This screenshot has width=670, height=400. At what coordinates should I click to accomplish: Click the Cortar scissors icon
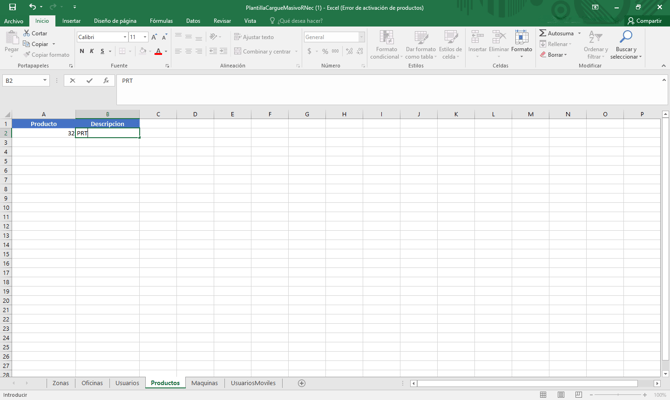coord(27,33)
